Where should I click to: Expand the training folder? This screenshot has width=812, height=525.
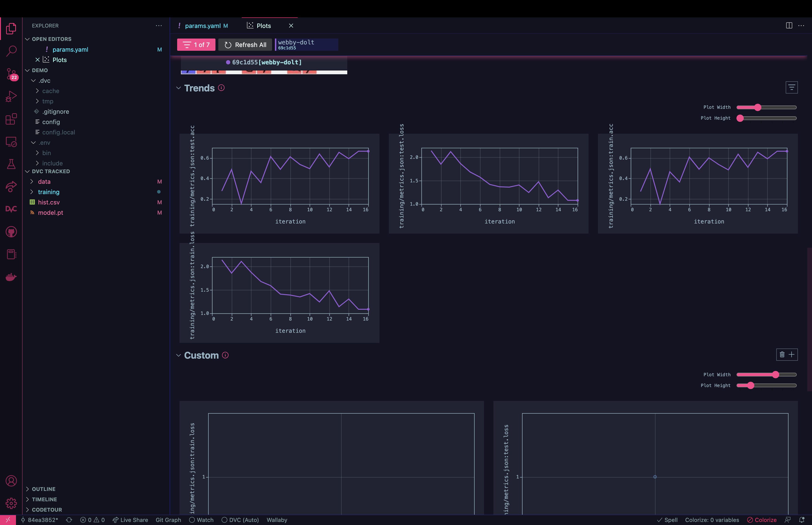pyautogui.click(x=48, y=192)
